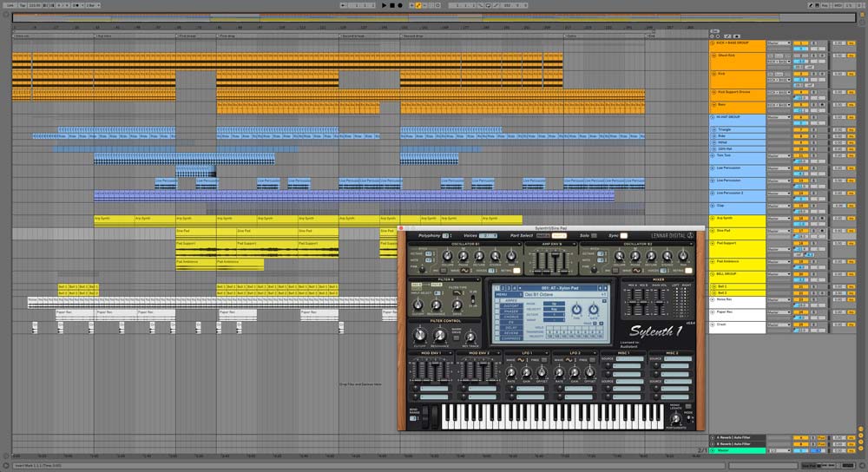Click the Tap tempo button
868x472 pixels.
21,5
